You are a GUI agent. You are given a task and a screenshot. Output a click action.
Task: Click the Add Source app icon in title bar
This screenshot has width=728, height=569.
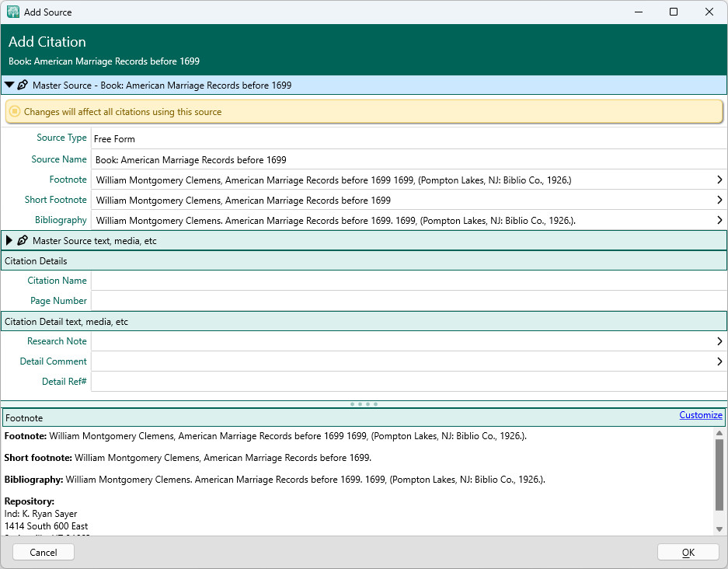[x=13, y=12]
